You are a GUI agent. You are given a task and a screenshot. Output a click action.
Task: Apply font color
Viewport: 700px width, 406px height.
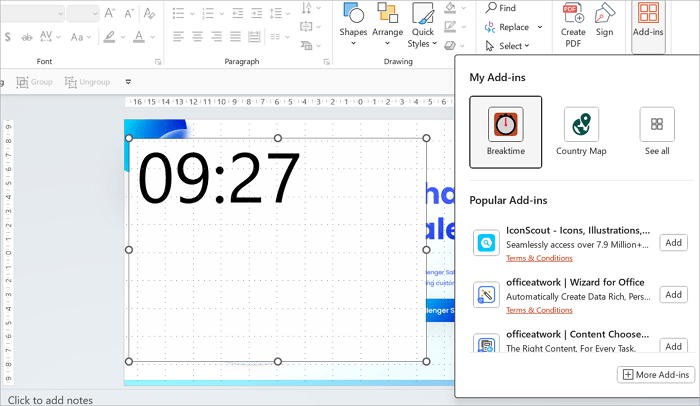click(x=139, y=37)
